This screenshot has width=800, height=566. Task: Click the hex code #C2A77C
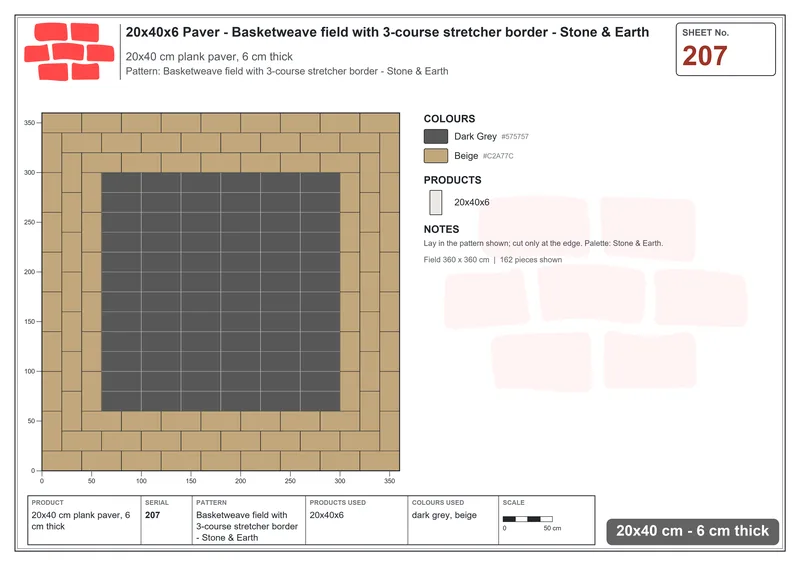(498, 156)
